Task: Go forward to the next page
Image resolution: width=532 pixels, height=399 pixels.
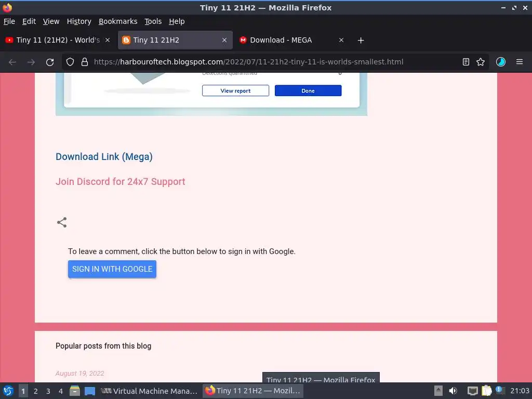Action: (31, 62)
